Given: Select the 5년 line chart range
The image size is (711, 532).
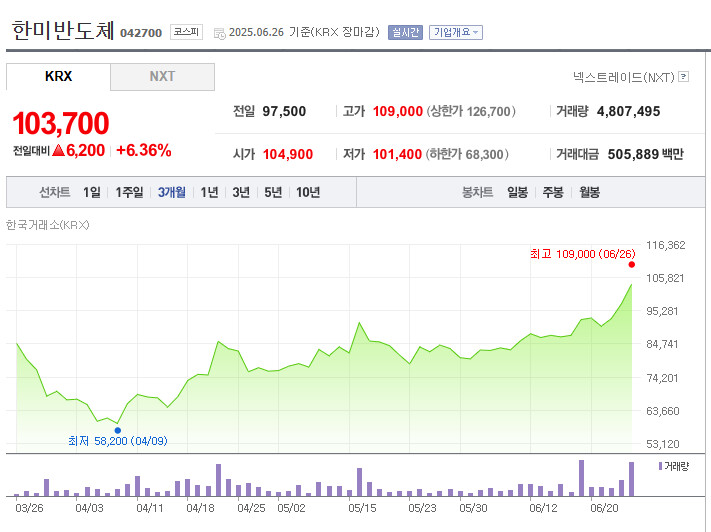Looking at the screenshot, I should (273, 192).
